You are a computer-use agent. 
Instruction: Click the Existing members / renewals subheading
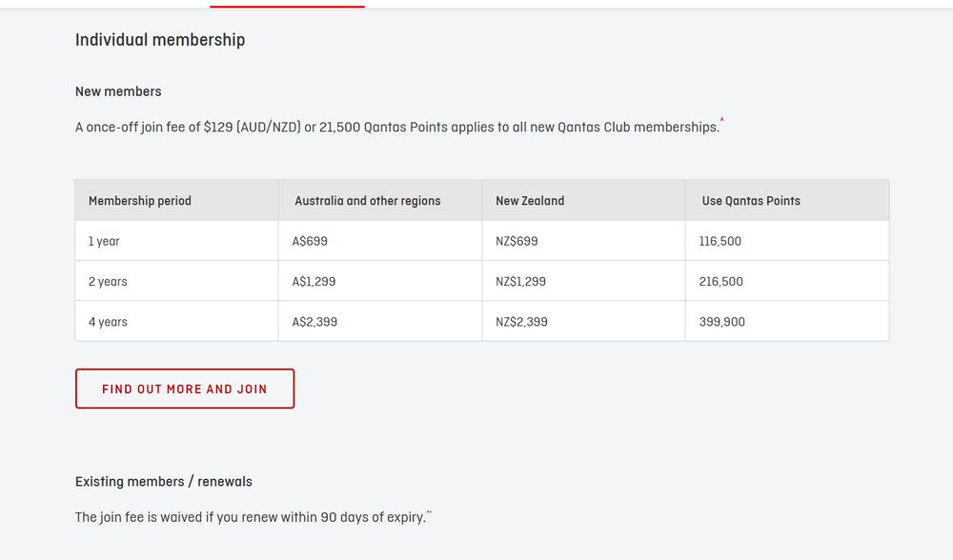164,482
